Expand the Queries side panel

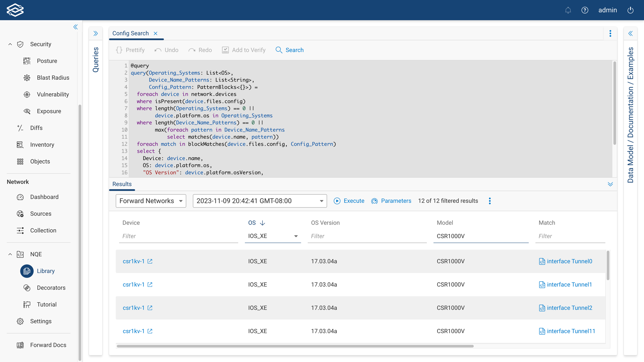96,33
